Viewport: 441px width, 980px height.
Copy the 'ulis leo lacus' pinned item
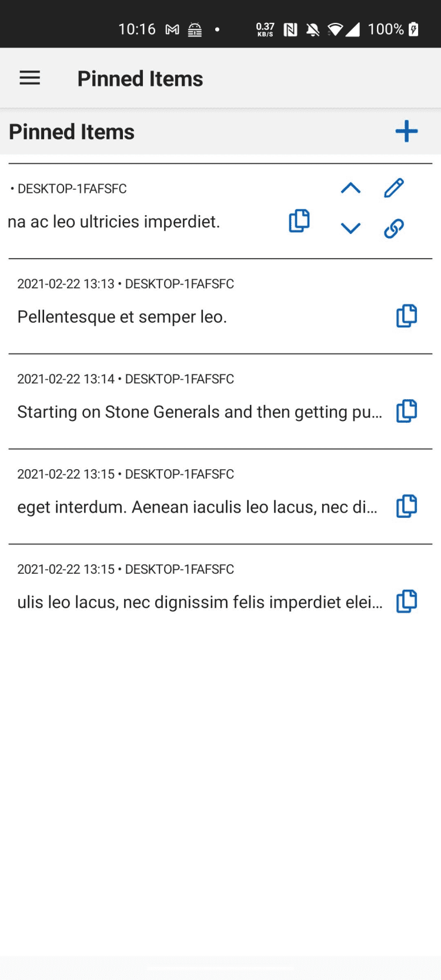click(406, 601)
